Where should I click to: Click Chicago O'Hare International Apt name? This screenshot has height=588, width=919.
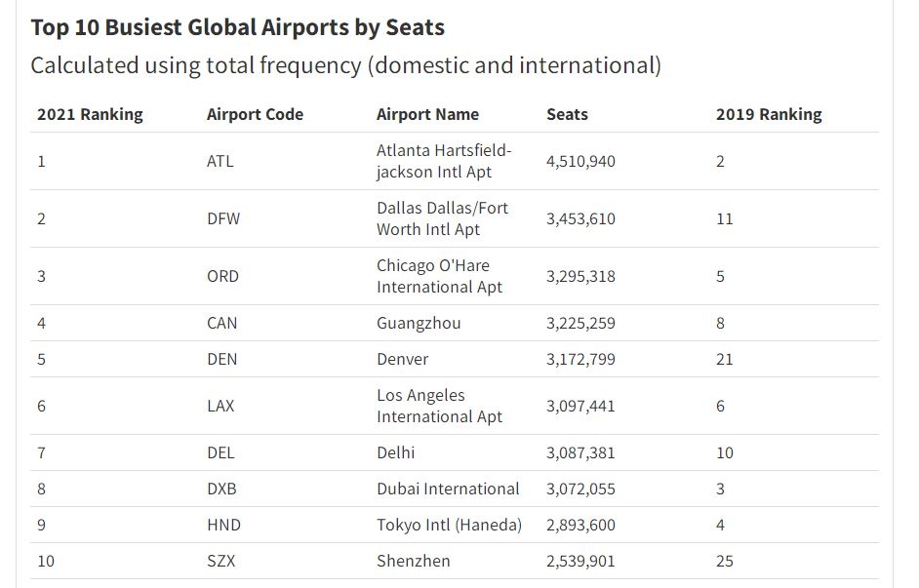tap(439, 276)
